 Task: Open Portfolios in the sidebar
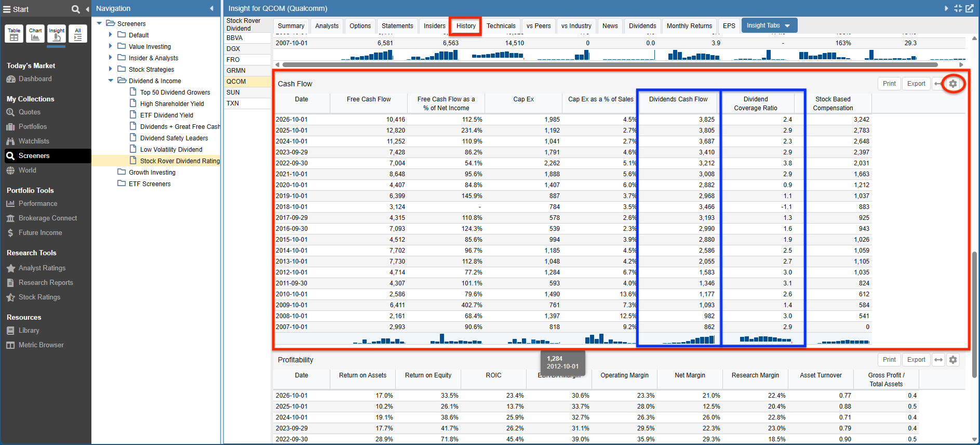coord(33,127)
